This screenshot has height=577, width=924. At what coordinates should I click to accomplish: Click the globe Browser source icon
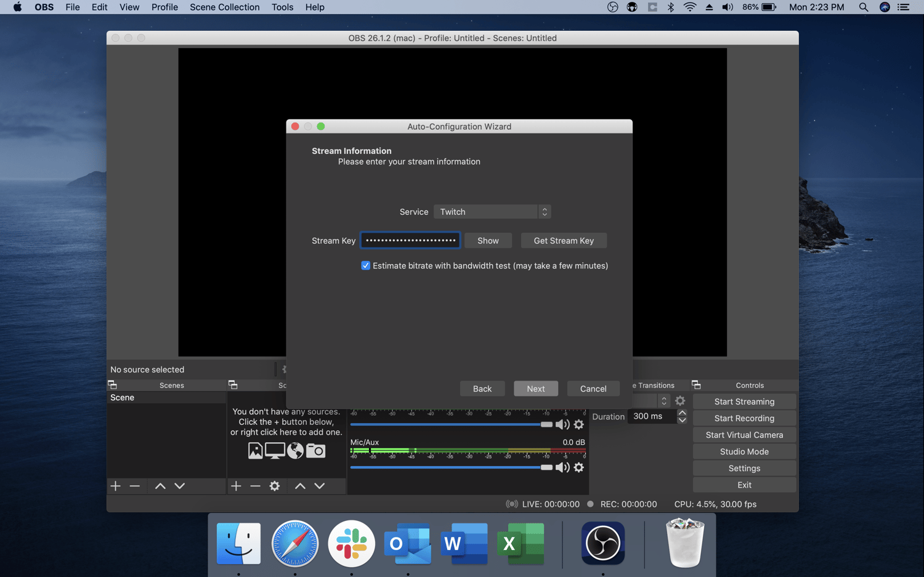pos(295,450)
